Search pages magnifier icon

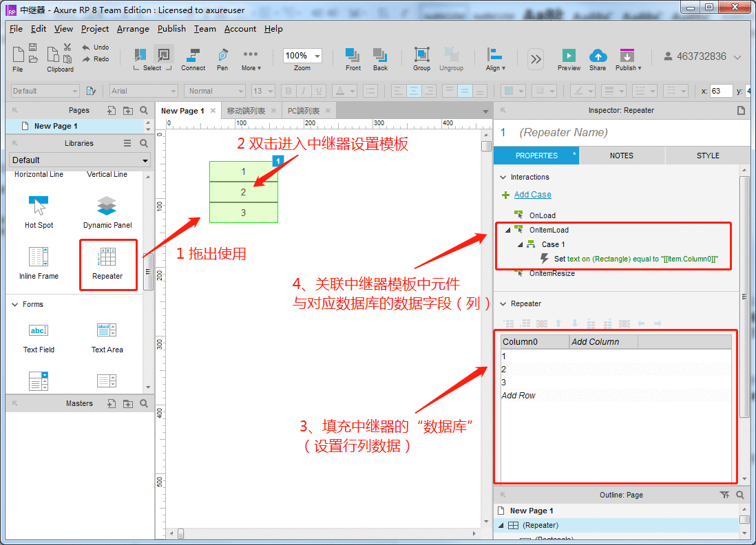click(144, 110)
